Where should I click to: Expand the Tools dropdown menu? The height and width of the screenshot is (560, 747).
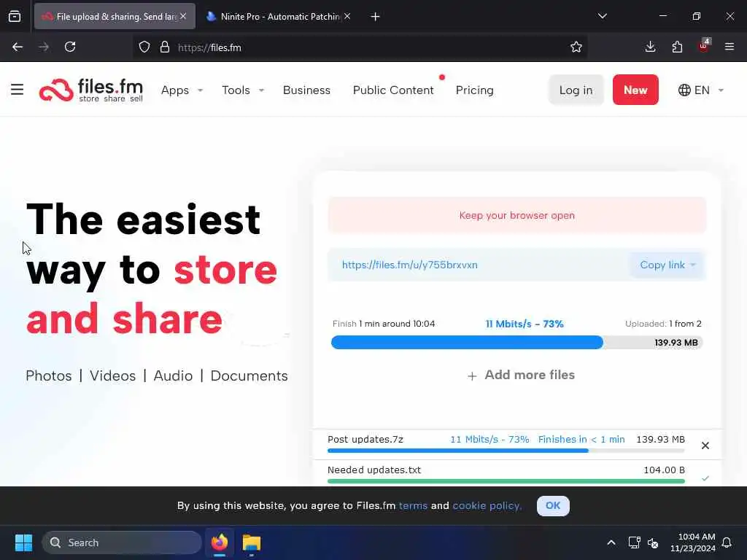click(243, 90)
